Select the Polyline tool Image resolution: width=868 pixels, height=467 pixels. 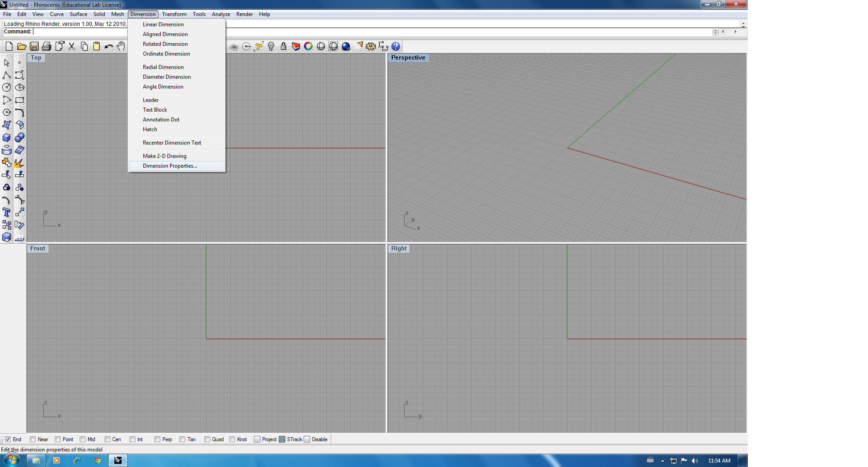click(x=7, y=75)
